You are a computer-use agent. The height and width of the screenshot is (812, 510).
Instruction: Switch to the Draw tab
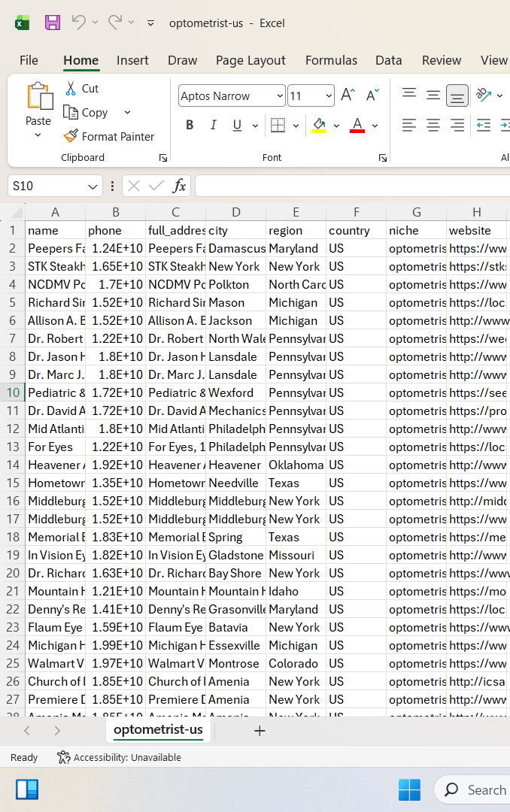pos(183,60)
